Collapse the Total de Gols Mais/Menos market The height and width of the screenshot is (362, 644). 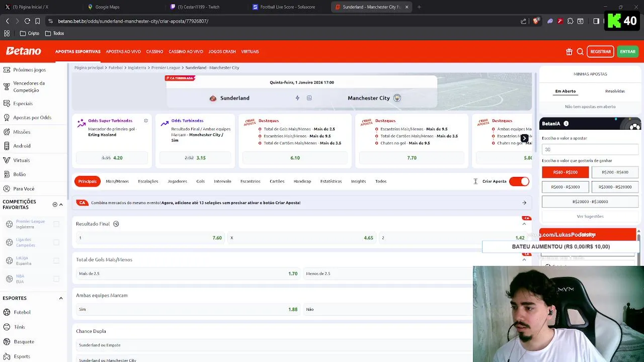click(524, 259)
